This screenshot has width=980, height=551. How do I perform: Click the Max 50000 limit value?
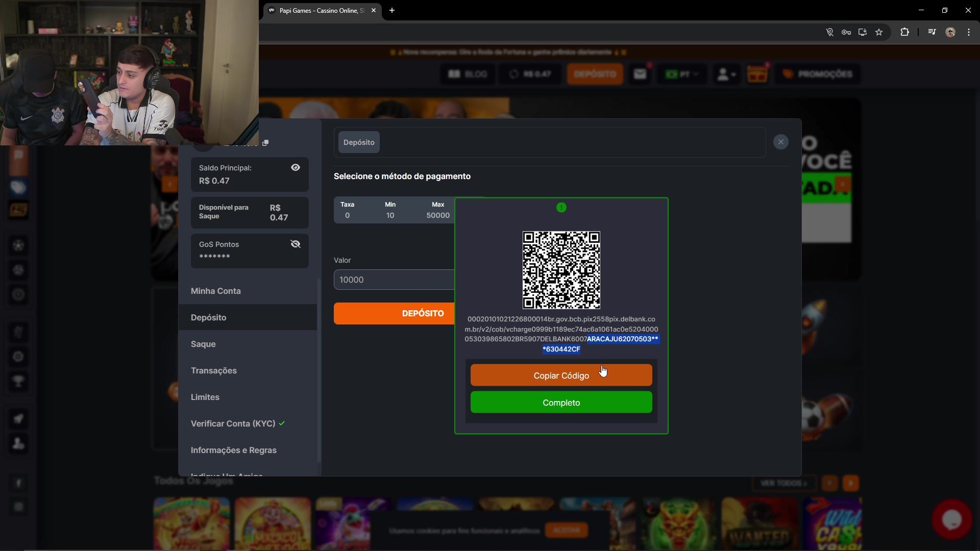pyautogui.click(x=438, y=215)
